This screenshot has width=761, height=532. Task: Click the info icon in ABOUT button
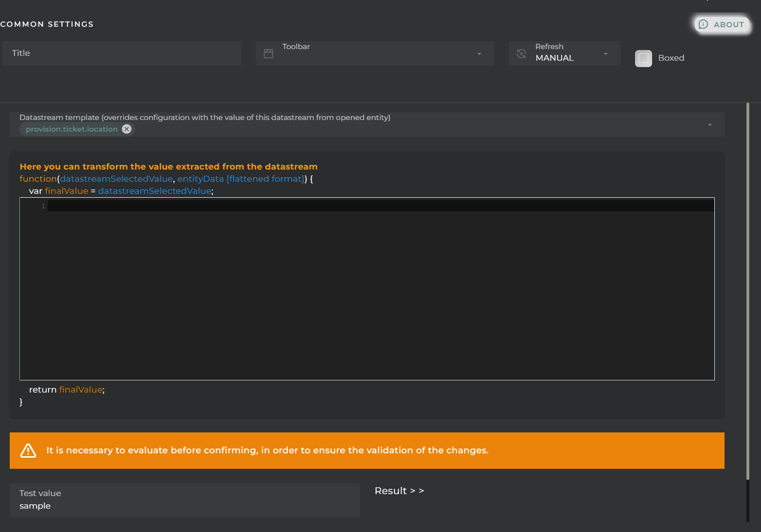703,24
